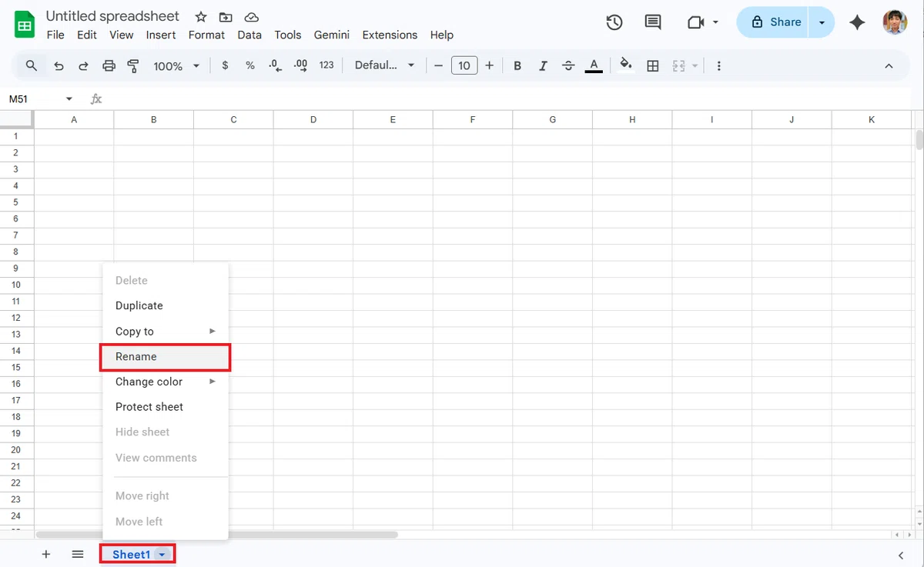924x567 pixels.
Task: Open the Gemini sparkle panel
Action: (857, 22)
